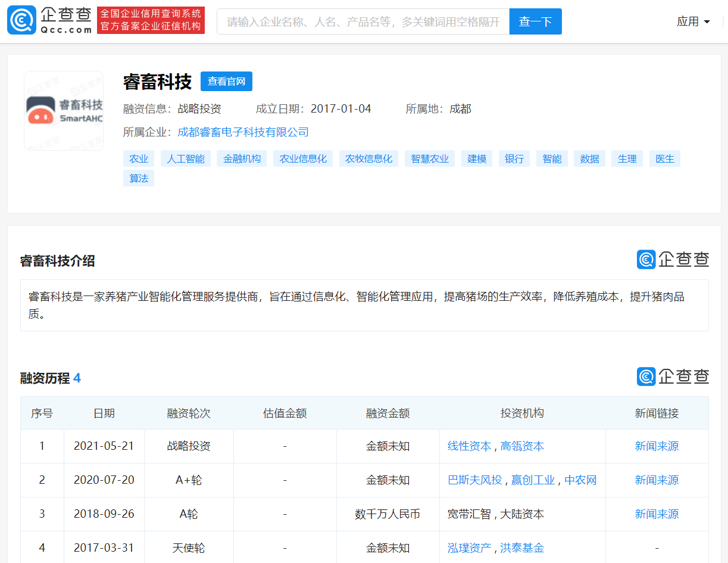Select the 人工智能 tag
The width and height of the screenshot is (728, 563).
pos(186,159)
